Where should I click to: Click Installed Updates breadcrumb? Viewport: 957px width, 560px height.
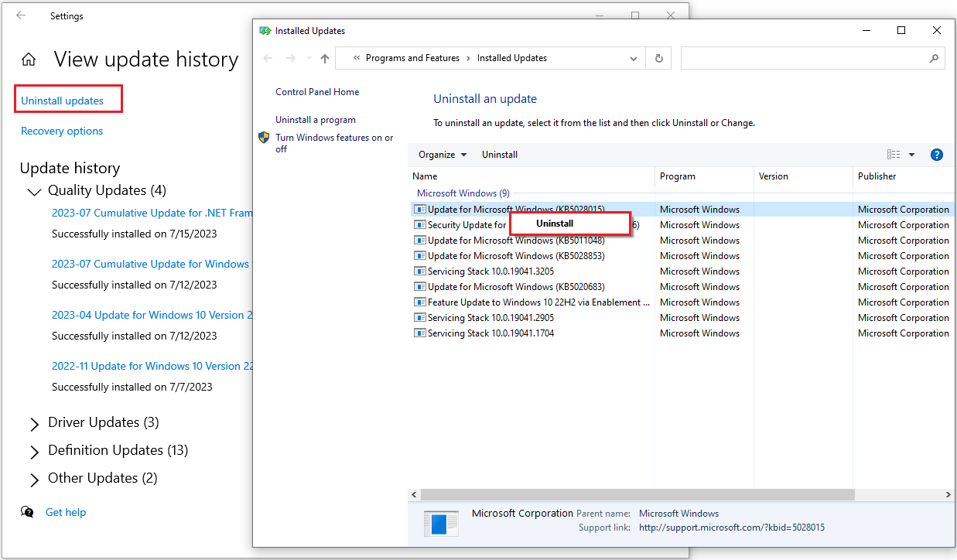[x=512, y=58]
